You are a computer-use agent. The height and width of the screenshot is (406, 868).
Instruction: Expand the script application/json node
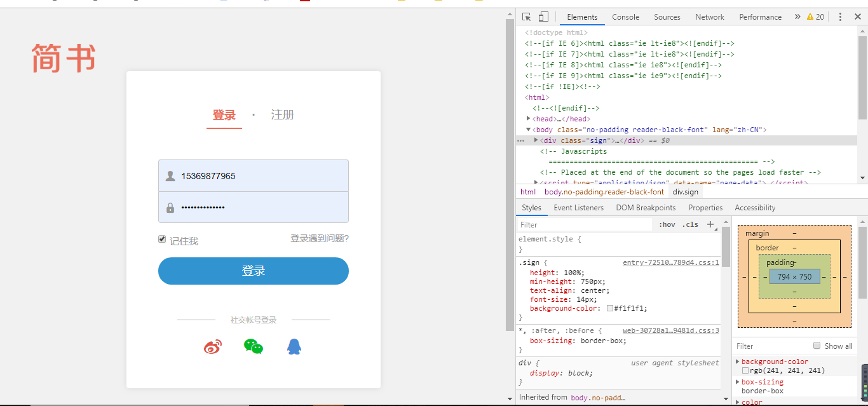click(x=536, y=182)
